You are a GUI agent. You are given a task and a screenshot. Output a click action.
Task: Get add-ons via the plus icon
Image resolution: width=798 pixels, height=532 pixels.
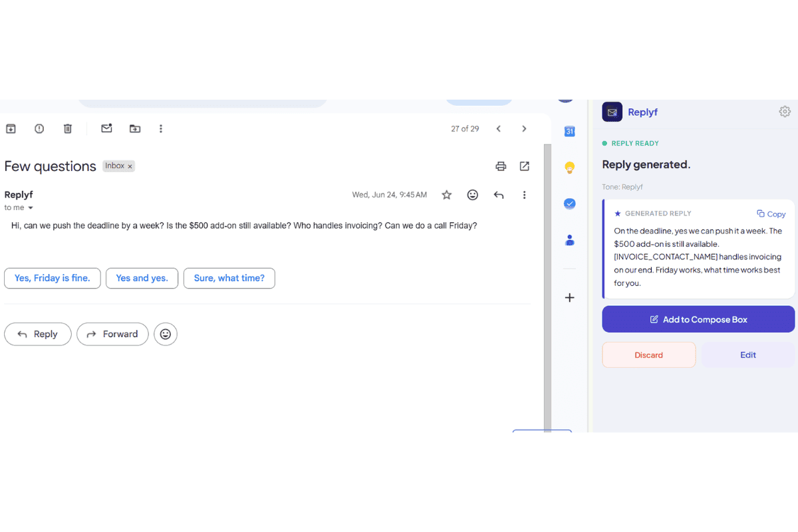tap(570, 298)
